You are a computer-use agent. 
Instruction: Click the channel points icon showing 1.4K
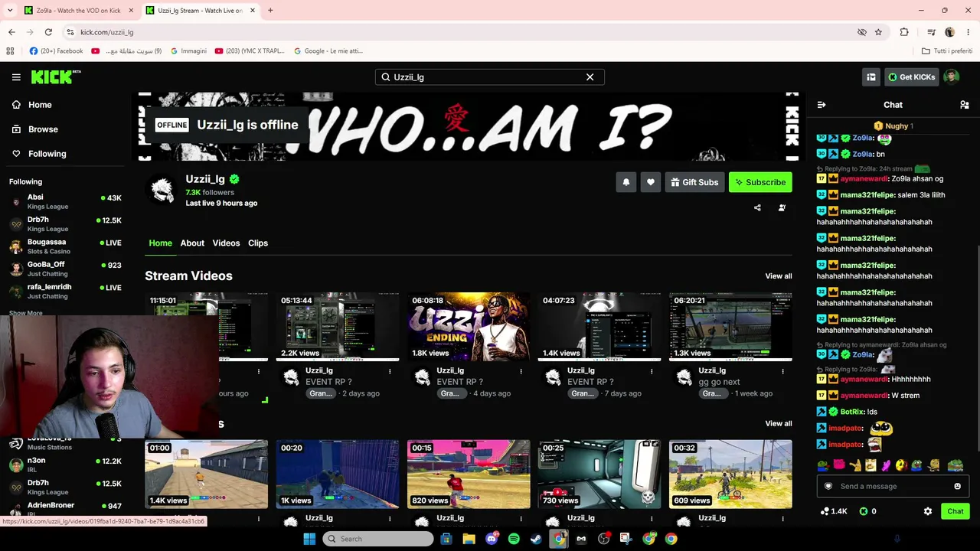coord(825,511)
